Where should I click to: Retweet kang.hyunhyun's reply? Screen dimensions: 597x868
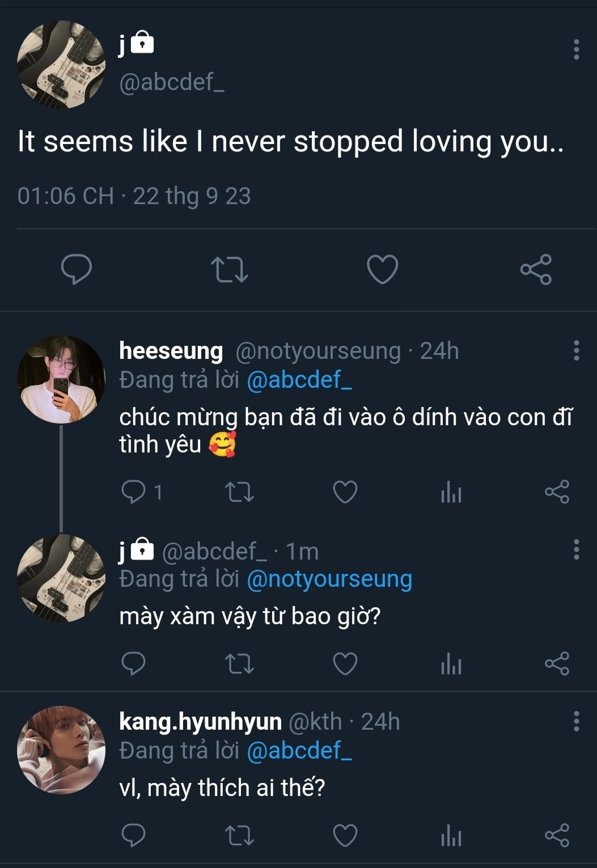click(x=239, y=836)
